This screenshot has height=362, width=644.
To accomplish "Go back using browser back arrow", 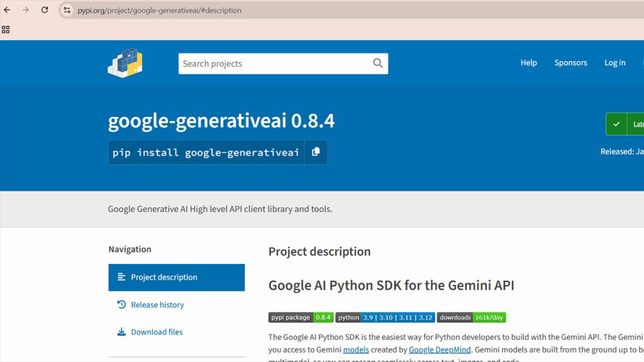I will pos(7,10).
